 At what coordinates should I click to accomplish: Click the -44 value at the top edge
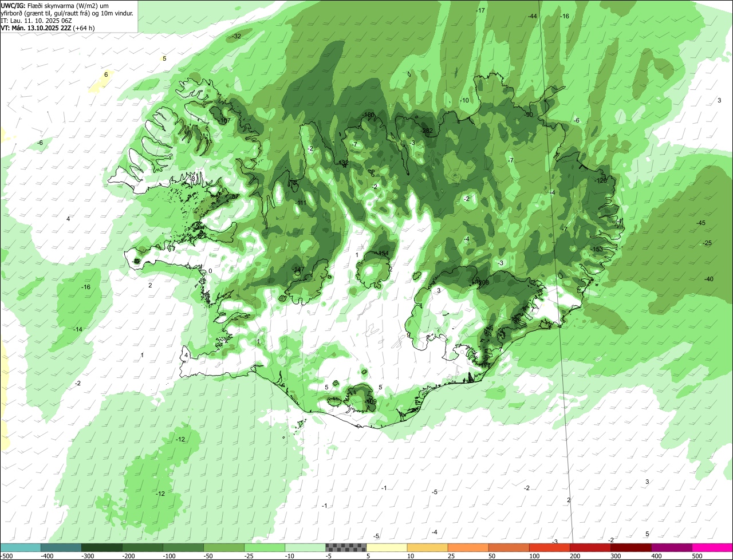[x=533, y=16]
